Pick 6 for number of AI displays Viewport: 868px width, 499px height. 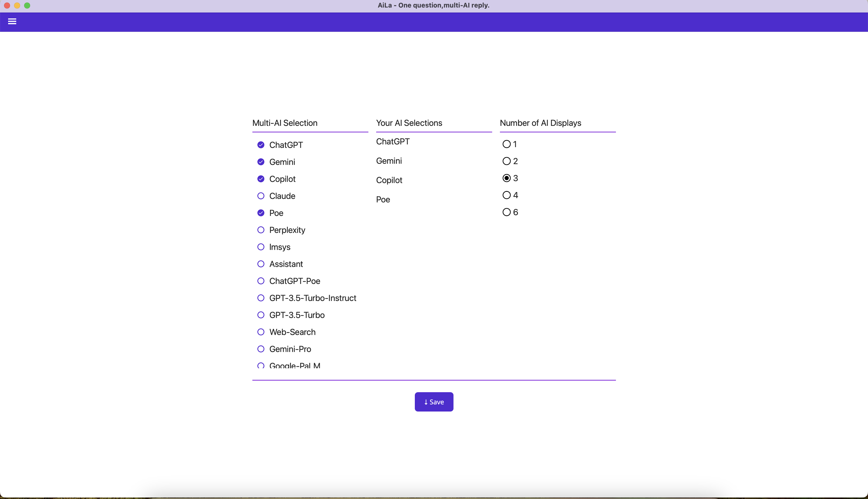click(506, 212)
